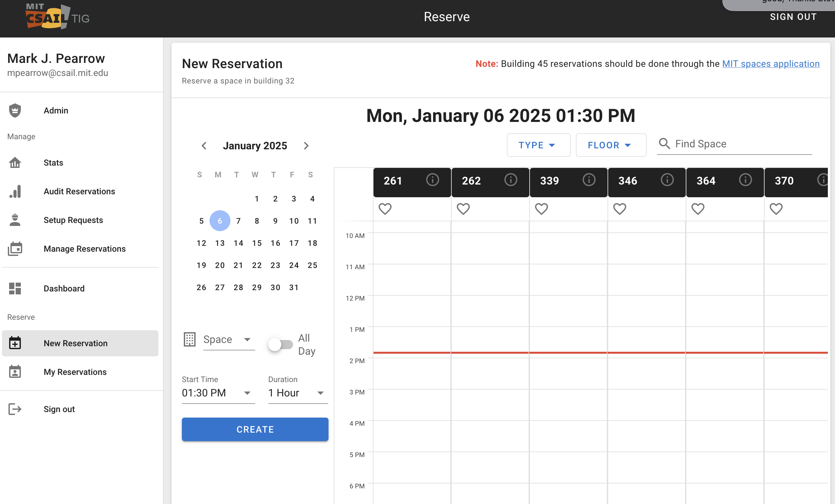Click the Audit Reservations bar-chart icon

click(15, 191)
